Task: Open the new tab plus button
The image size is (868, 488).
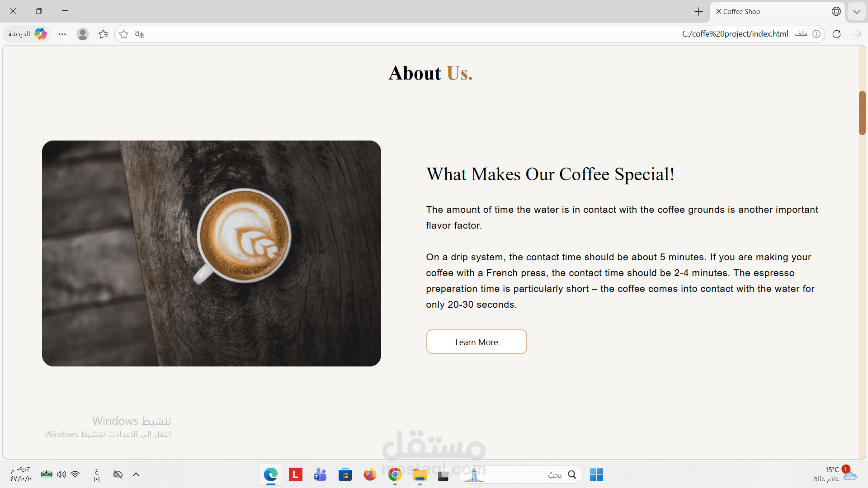Action: coord(698,12)
